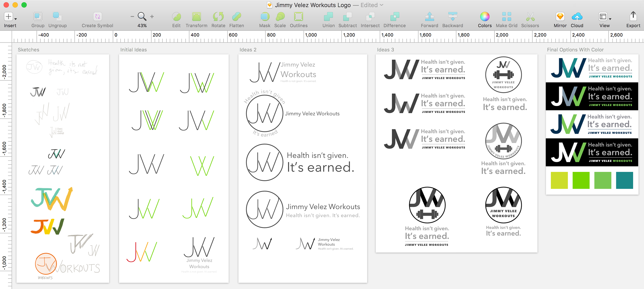Click the Scissors tool icon
The height and width of the screenshot is (289, 644).
(530, 17)
